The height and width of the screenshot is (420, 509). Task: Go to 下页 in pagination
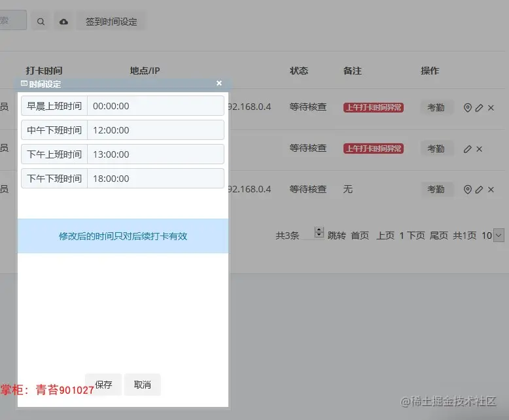click(x=416, y=236)
